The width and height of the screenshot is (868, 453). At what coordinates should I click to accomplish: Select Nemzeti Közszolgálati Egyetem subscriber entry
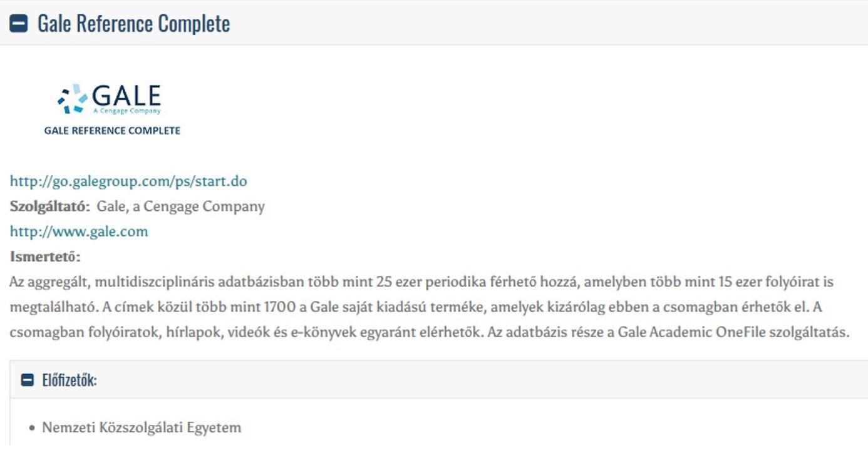pos(142,427)
